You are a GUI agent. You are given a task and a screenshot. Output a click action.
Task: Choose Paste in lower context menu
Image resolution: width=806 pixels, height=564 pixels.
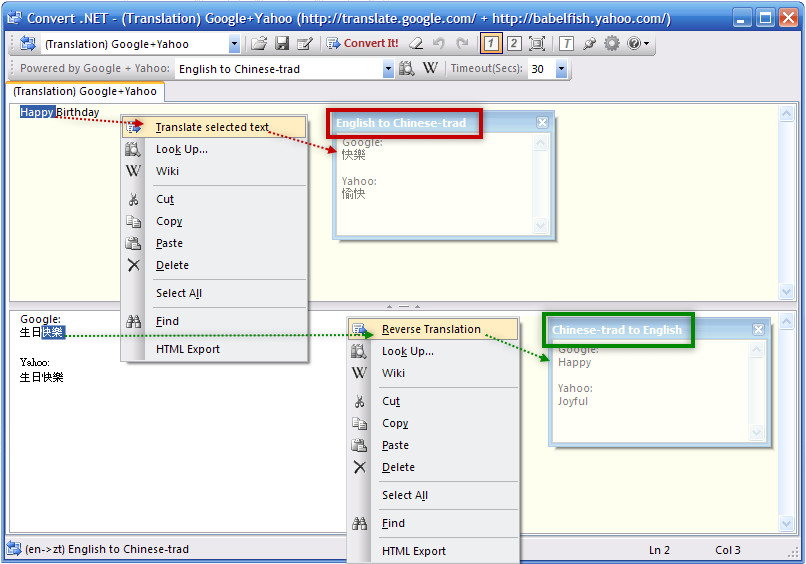[x=433, y=445]
